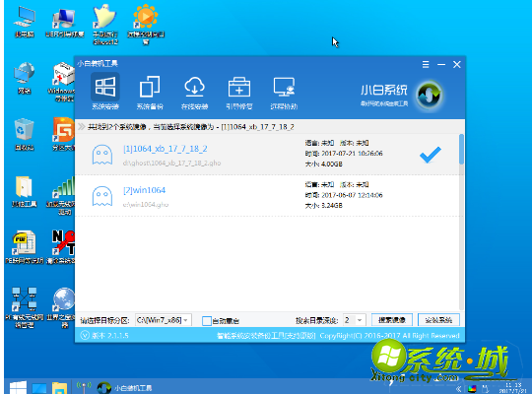Image resolution: width=532 pixels, height=394 pixels.
Task: Click size text 大小: 4.00GB
Action: [x=324, y=164]
